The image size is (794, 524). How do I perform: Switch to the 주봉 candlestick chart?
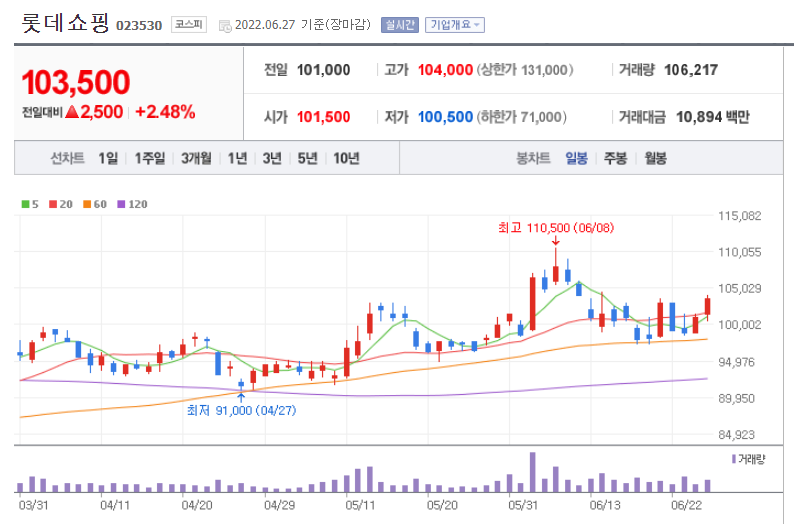[x=615, y=158]
